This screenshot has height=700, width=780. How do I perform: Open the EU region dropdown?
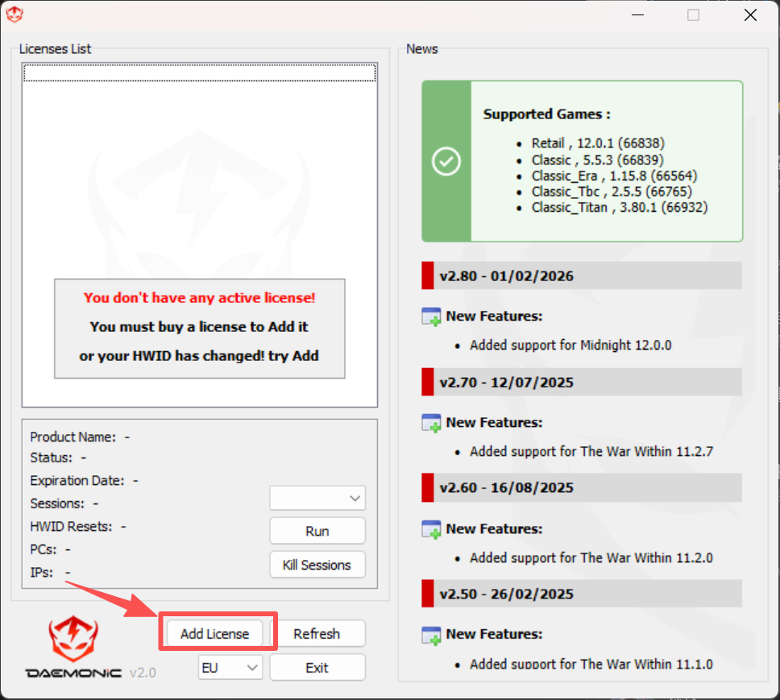[x=230, y=667]
